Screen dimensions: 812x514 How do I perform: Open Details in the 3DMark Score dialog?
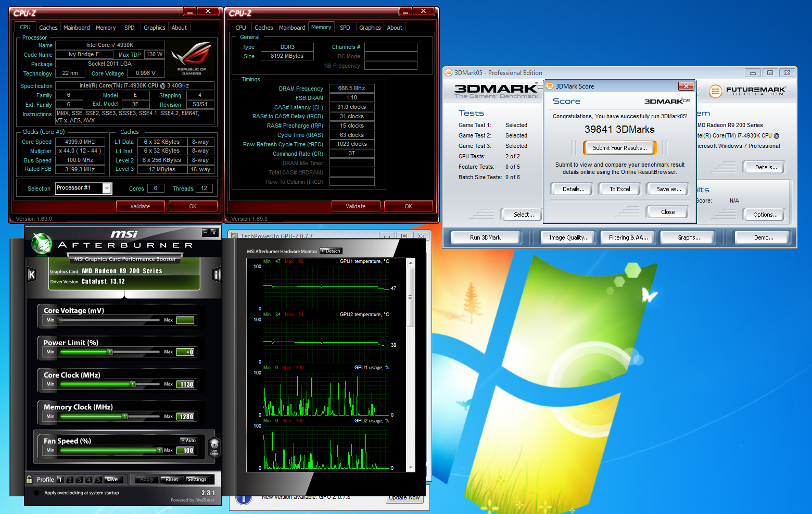click(573, 189)
